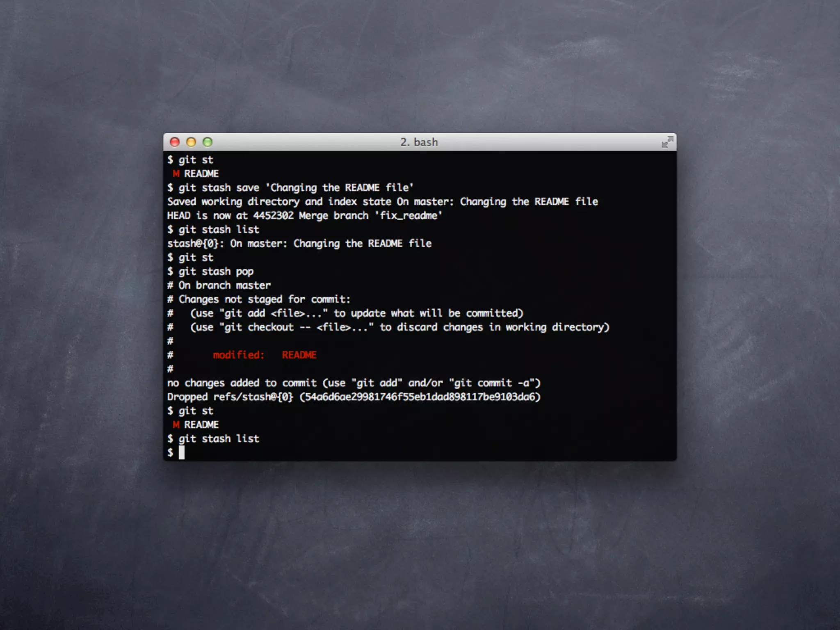Click the red README filename after modified:

[299, 355]
